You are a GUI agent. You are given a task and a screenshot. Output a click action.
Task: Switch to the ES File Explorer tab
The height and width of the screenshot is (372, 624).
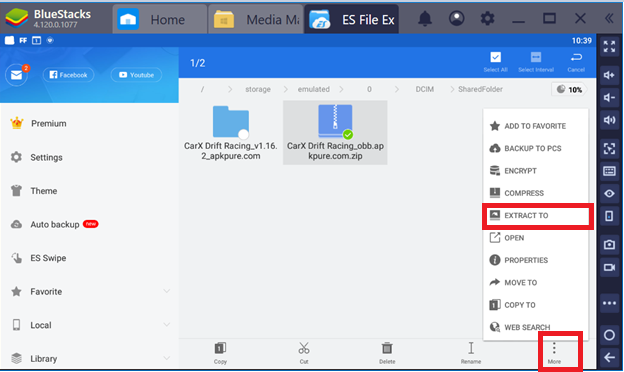[x=352, y=19]
